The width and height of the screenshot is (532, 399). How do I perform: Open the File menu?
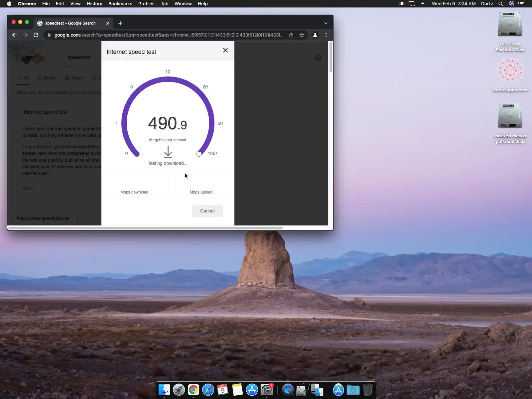click(46, 4)
